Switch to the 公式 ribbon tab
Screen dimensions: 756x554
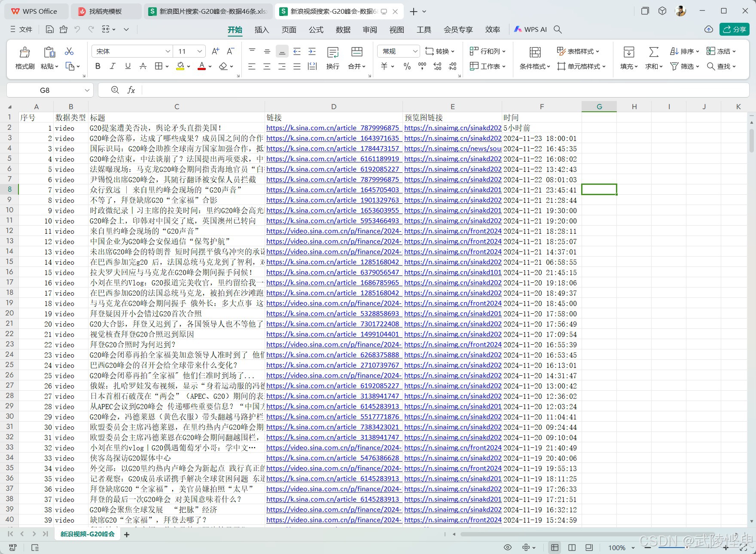pos(316,29)
